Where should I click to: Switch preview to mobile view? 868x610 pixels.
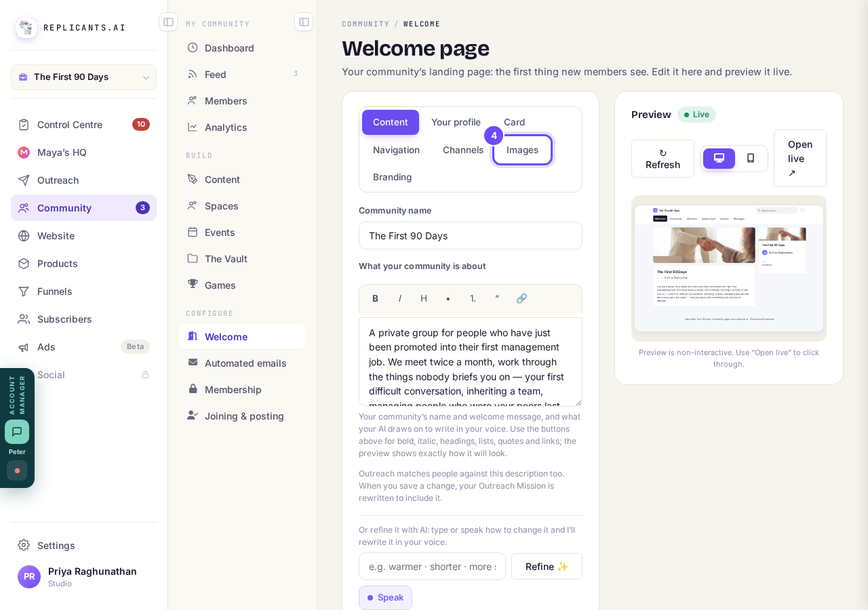coord(751,159)
